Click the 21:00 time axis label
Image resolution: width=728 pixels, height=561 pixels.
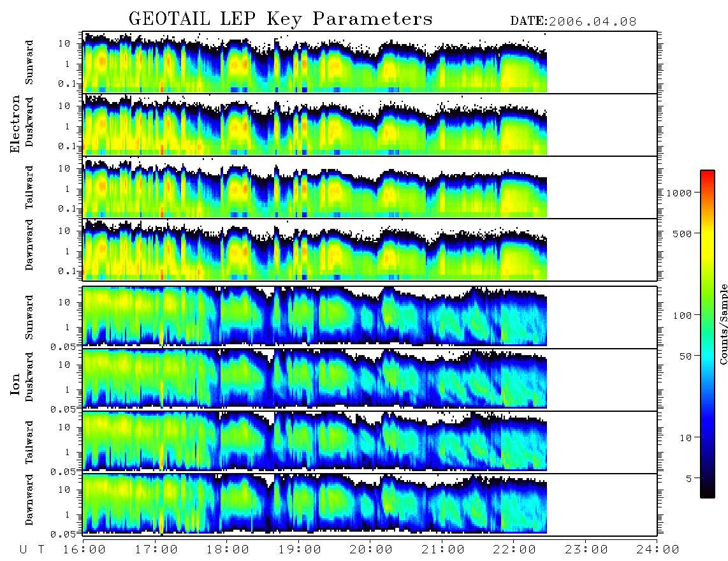click(x=442, y=550)
